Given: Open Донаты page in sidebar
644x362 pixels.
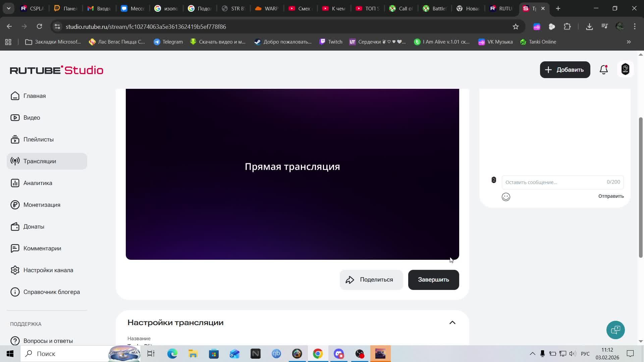Looking at the screenshot, I should 34,227.
